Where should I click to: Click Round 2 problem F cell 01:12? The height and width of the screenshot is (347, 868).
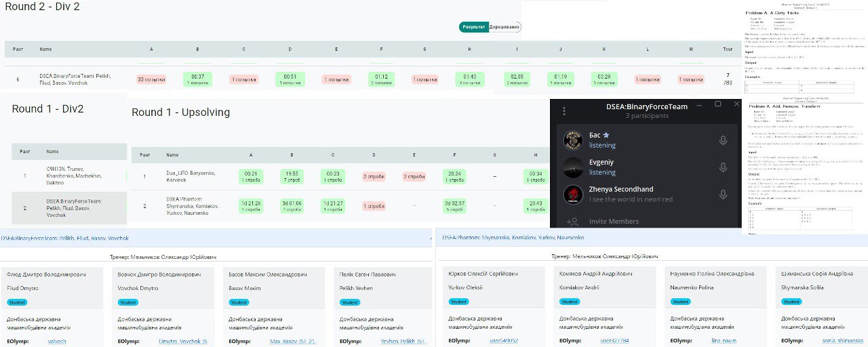pos(382,79)
